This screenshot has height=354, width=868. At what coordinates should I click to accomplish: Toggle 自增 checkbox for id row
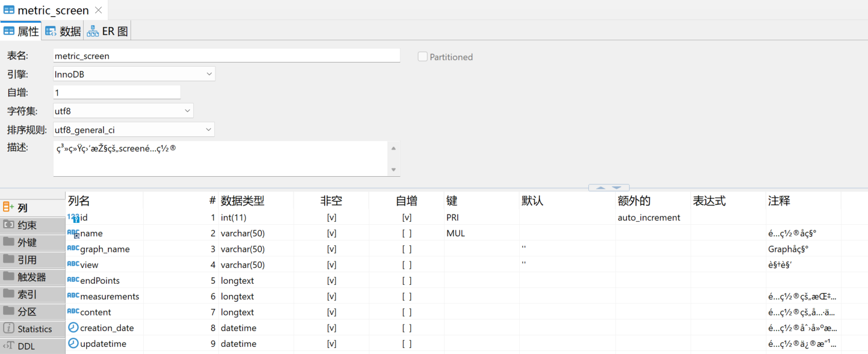click(407, 218)
